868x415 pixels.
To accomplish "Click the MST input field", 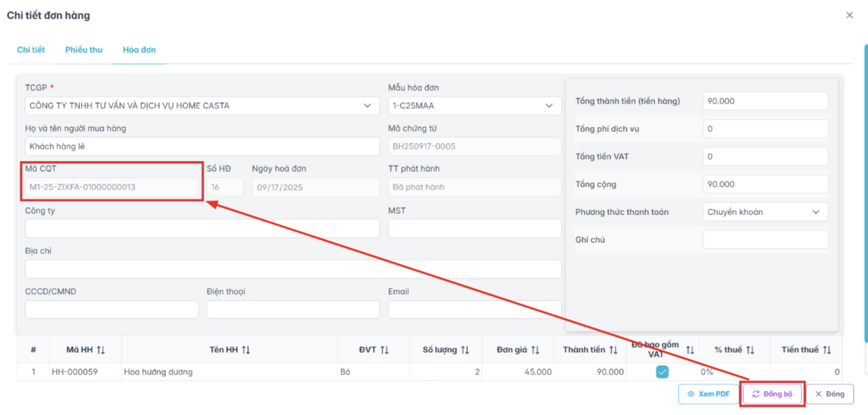I will [474, 228].
